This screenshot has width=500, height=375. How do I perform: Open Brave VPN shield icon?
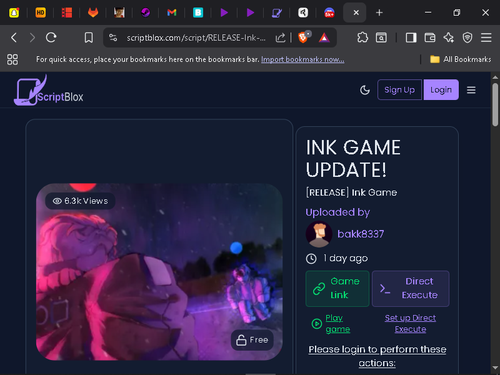(x=467, y=38)
